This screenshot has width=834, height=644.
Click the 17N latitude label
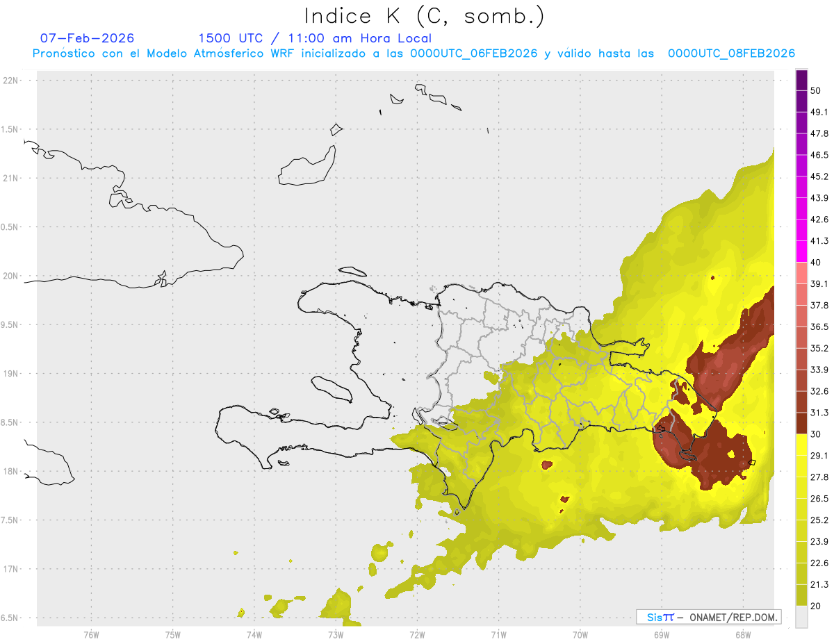pos(12,569)
